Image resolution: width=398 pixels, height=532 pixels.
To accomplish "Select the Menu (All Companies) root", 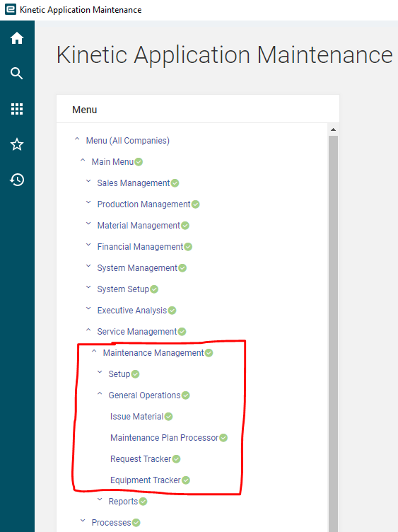I will [127, 141].
